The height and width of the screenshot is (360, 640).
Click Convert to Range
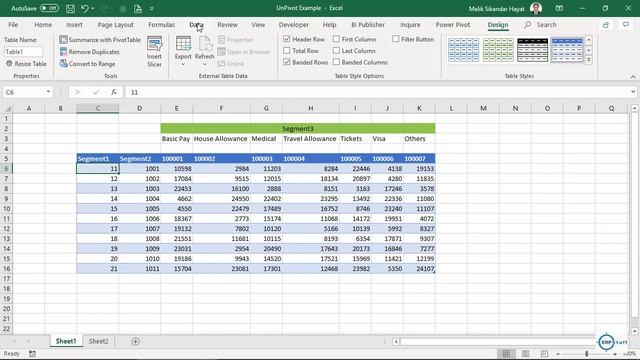[87, 64]
